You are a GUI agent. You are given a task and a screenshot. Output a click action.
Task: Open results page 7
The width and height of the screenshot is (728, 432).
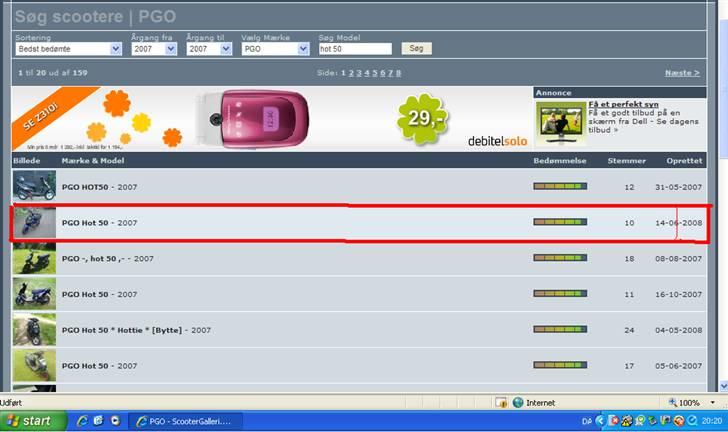pos(390,73)
